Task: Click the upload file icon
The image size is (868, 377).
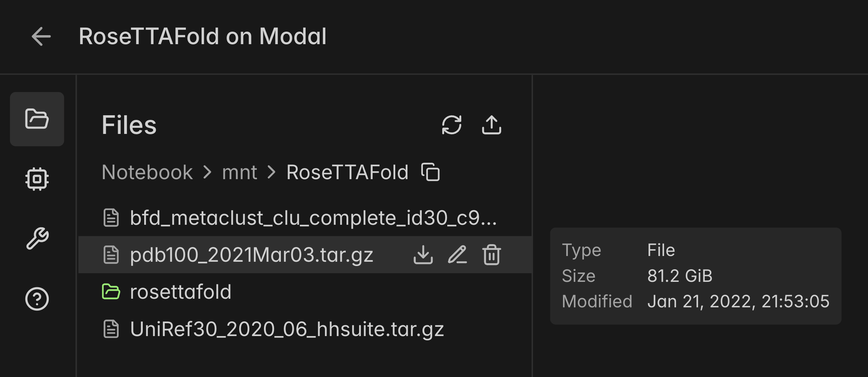Action: (x=491, y=125)
